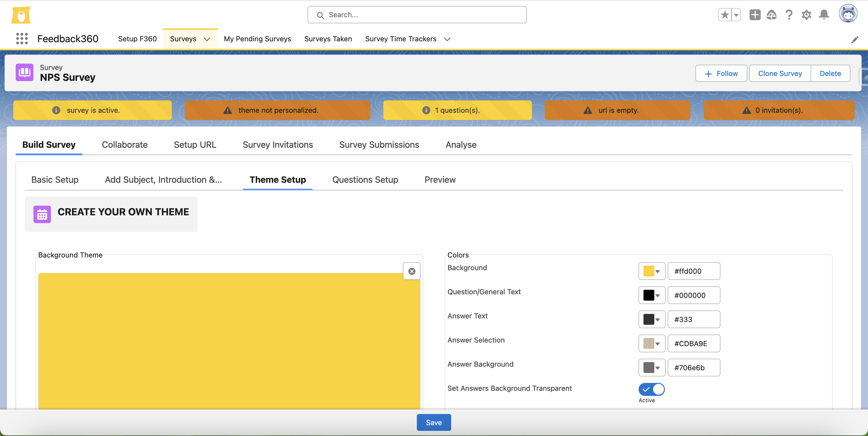This screenshot has height=436, width=868.
Task: Switch to the Setup URL tab
Action: [x=195, y=145]
